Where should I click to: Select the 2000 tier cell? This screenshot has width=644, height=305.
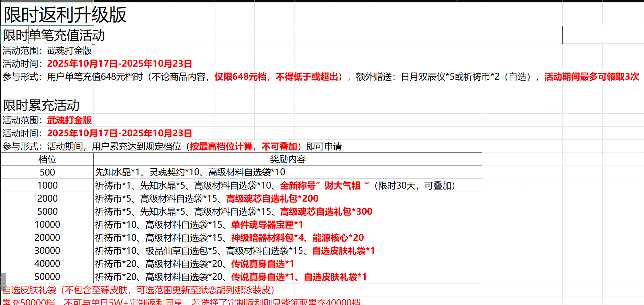pos(47,199)
